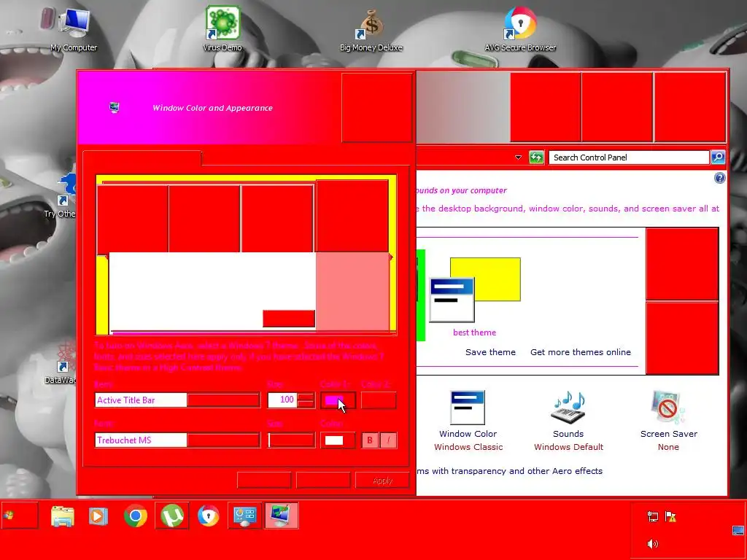Select the partly hidden DataWag desktop shortcut

61,364
